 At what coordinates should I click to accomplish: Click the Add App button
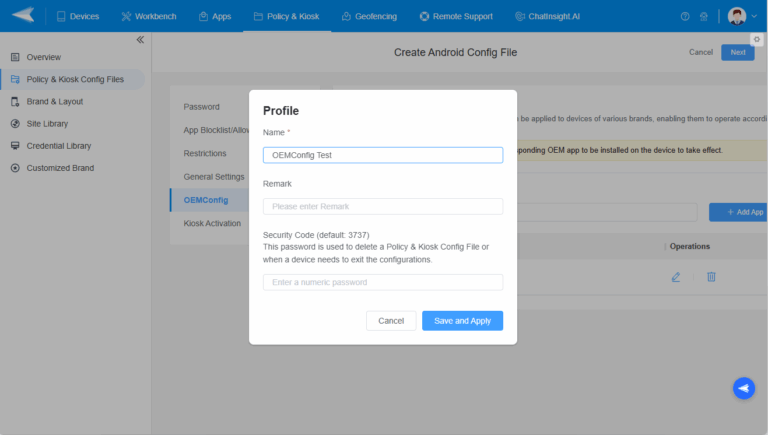click(x=739, y=212)
